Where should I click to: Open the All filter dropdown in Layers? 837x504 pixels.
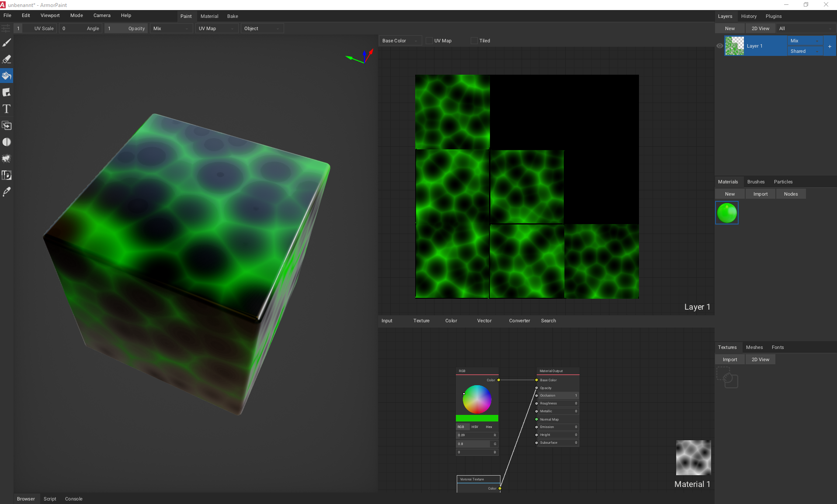(806, 28)
